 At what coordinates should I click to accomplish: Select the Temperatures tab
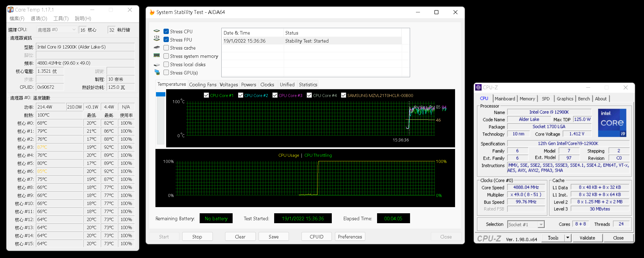click(172, 84)
